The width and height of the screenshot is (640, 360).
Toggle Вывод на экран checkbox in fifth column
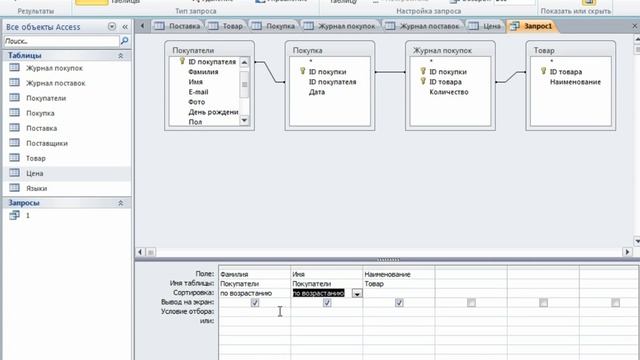point(543,303)
